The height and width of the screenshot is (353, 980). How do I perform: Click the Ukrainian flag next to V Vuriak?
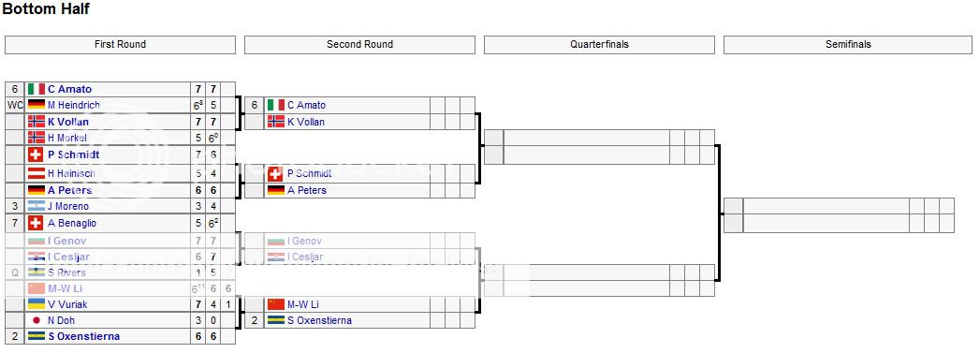(x=37, y=304)
